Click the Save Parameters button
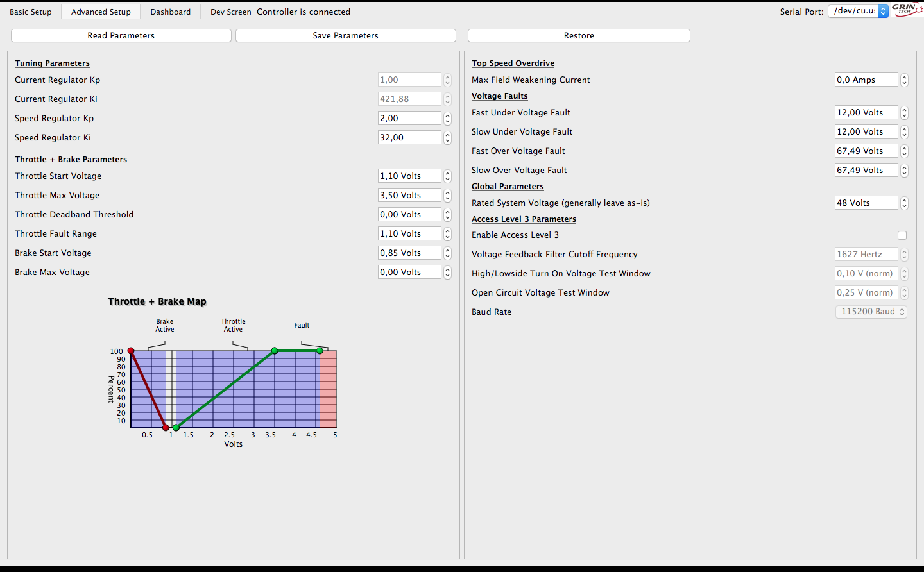Image resolution: width=924 pixels, height=572 pixels. 345,36
